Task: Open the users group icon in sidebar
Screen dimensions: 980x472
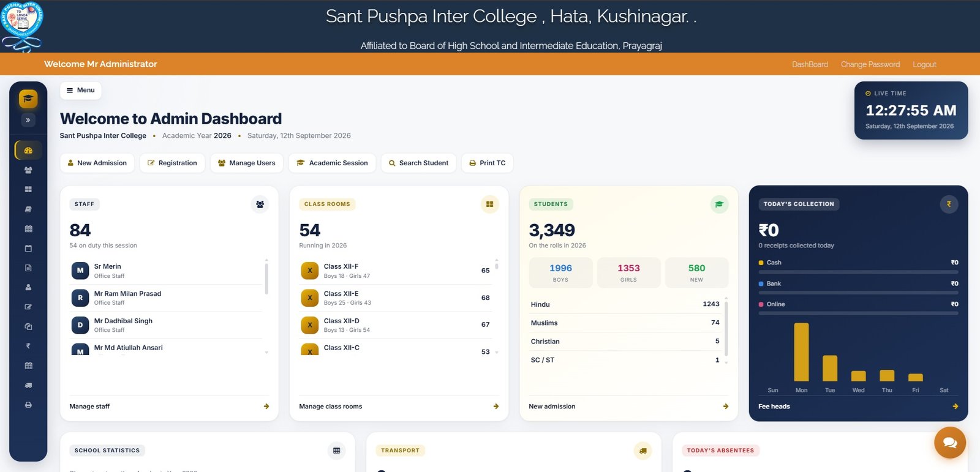Action: point(28,170)
